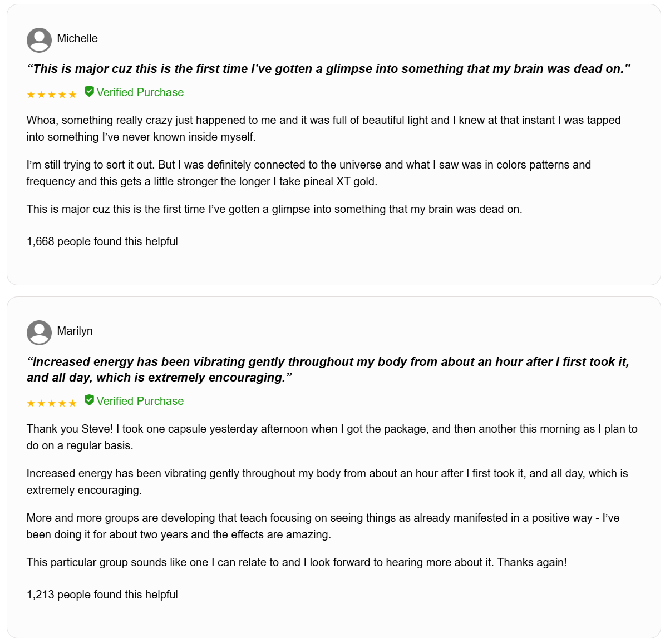Click the paragraph starting "More and more groups"
Viewport: 670px width, 644px height.
coord(323,526)
